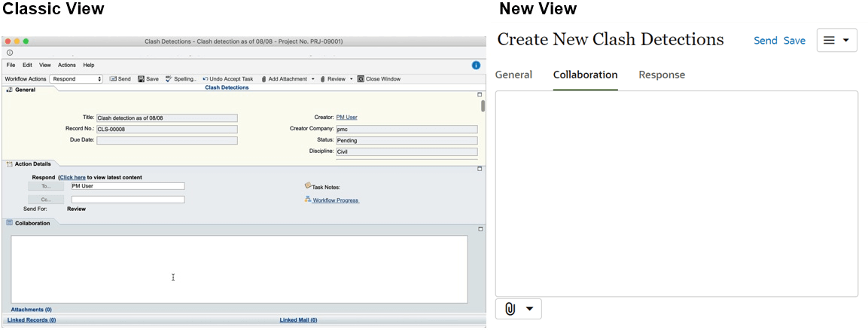This screenshot has width=868, height=333.
Task: Click the To field containing PM User
Action: [x=128, y=187]
